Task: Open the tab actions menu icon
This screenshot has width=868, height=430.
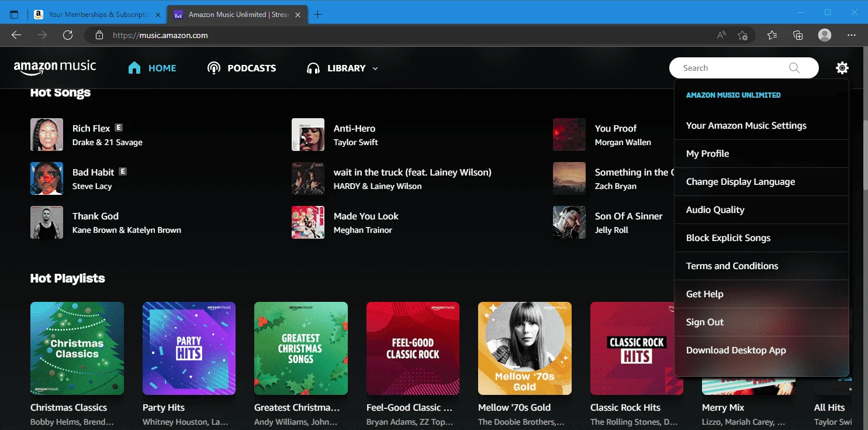Action: (x=15, y=15)
